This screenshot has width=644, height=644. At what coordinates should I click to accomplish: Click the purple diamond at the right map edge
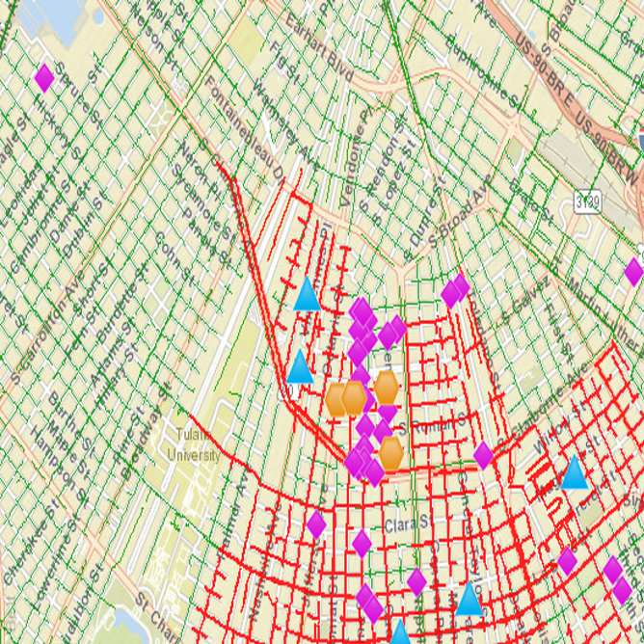point(634,272)
